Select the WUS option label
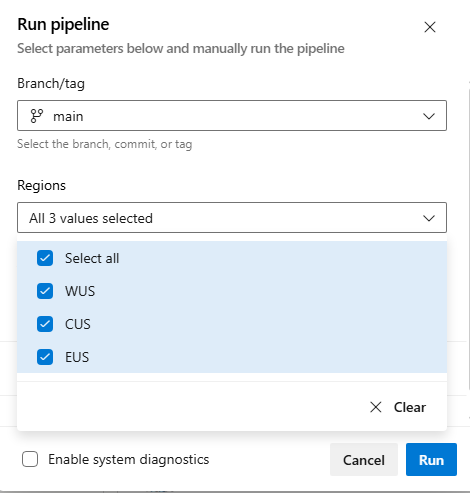Screen dimensions: 470x493 (80, 291)
